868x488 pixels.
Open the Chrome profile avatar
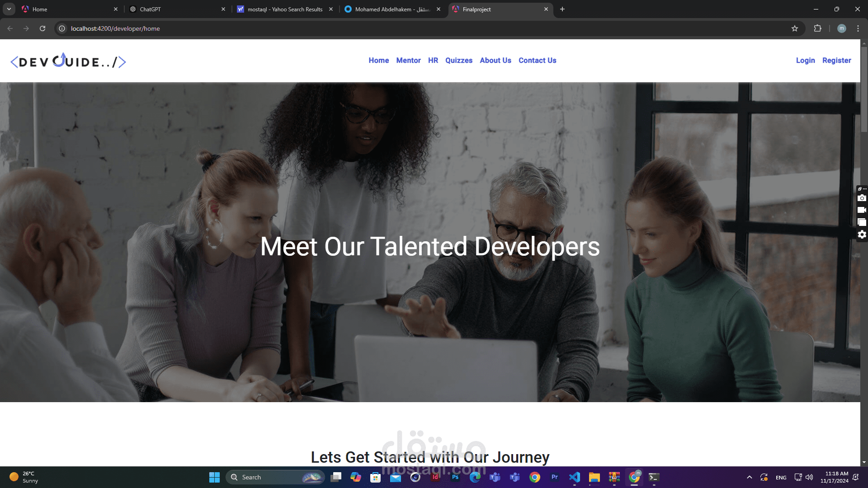(x=842, y=28)
